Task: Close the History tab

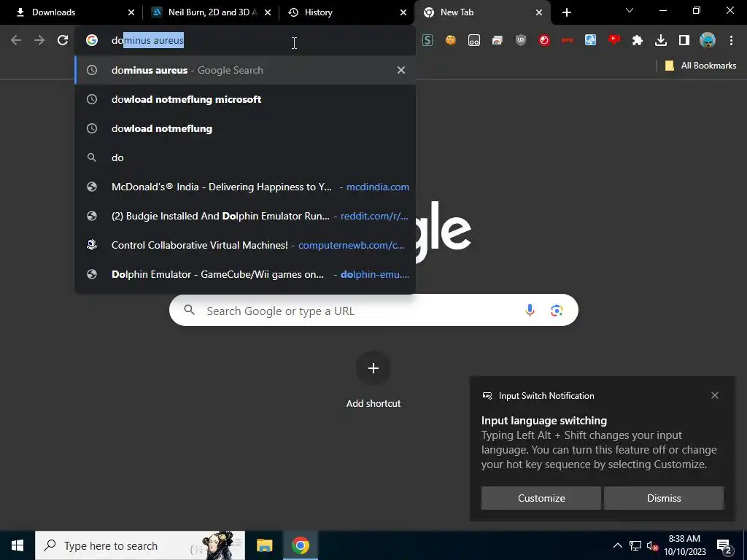Action: (x=403, y=12)
